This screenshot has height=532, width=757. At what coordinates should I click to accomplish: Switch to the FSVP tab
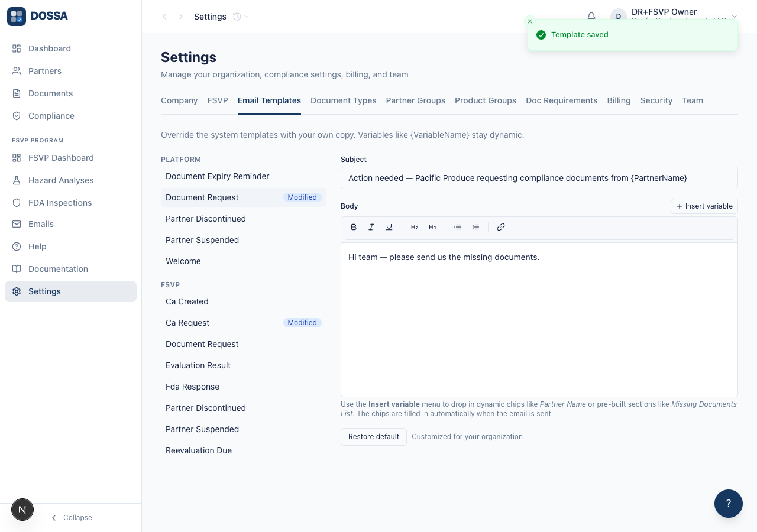point(218,100)
